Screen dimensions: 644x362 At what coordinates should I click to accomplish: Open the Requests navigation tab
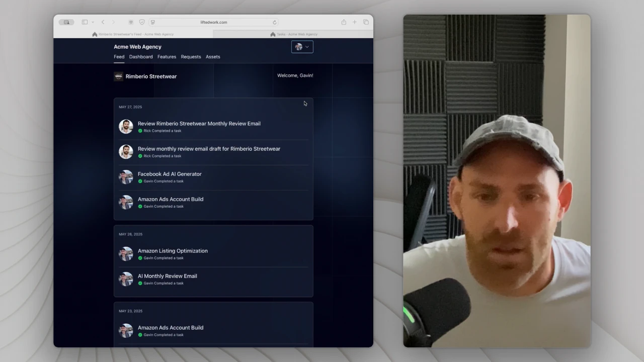pos(191,57)
